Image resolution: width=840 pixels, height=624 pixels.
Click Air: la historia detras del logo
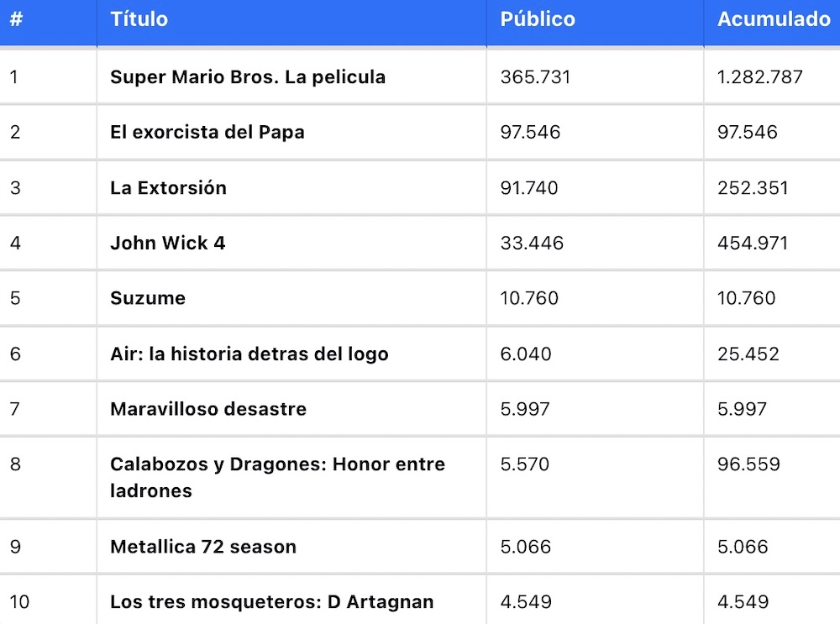pyautogui.click(x=249, y=354)
